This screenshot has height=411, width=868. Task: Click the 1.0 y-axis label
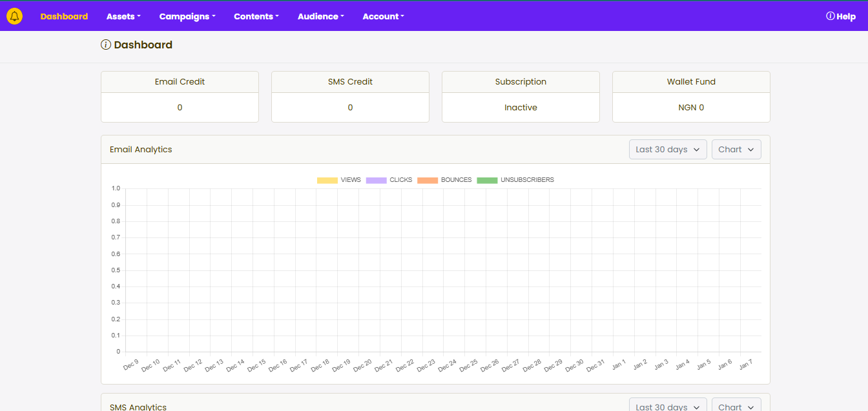[116, 188]
